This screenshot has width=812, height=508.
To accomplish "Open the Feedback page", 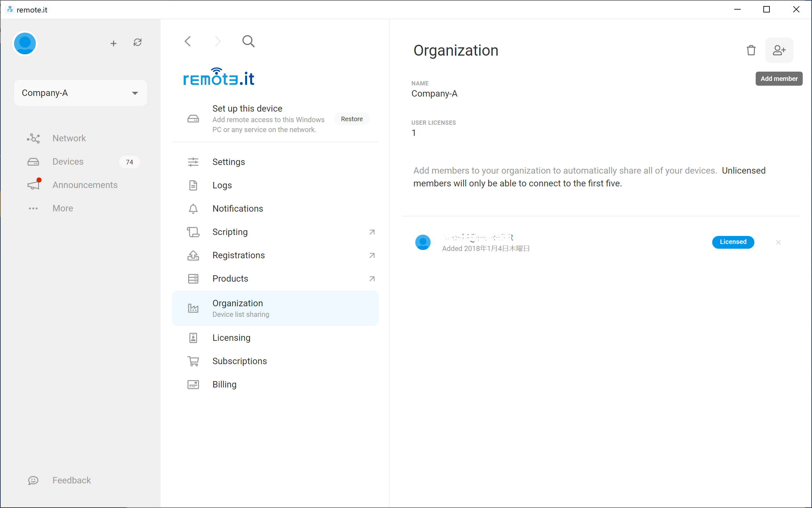I will 71,480.
